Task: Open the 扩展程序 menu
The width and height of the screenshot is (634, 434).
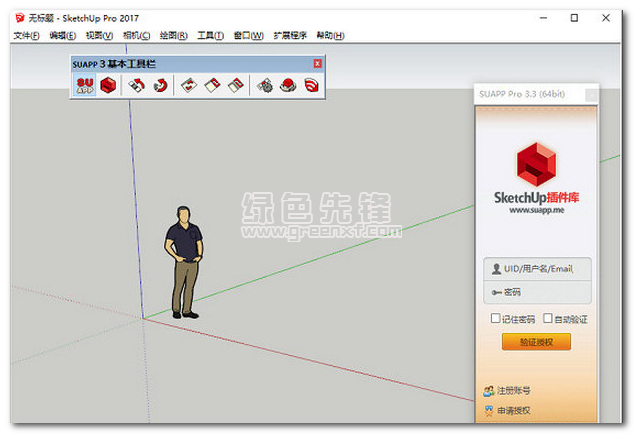Action: coord(290,36)
